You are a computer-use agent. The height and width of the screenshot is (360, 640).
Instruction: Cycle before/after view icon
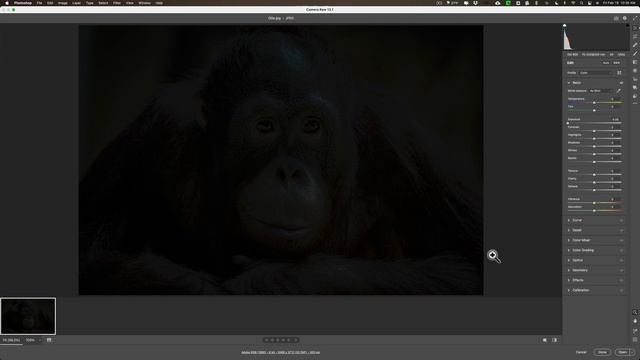(x=545, y=340)
